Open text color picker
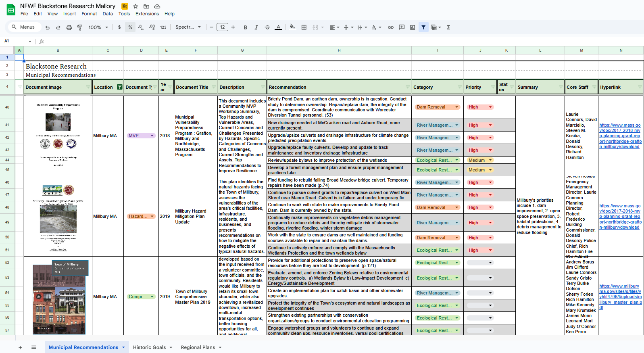Image resolution: width=644 pixels, height=353 pixels. click(278, 27)
